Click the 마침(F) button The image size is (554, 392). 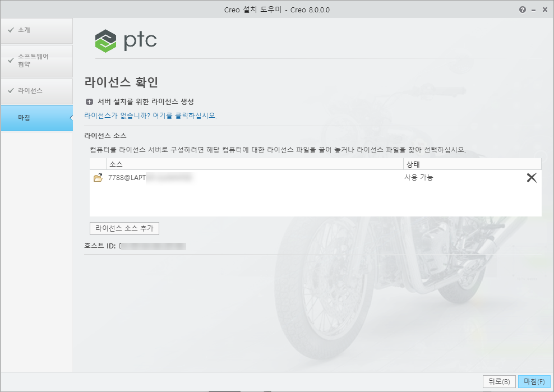tap(534, 381)
